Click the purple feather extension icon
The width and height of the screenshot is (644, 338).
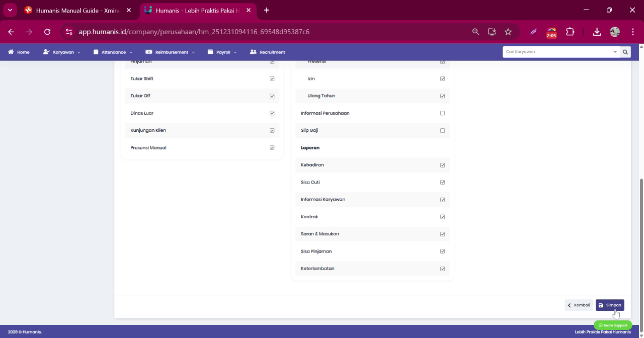point(533,32)
